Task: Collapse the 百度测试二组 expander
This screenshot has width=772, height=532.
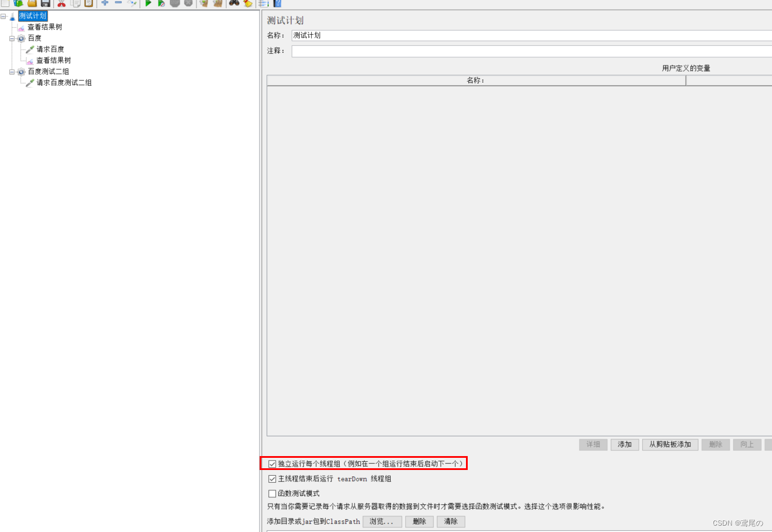Action: click(x=12, y=72)
